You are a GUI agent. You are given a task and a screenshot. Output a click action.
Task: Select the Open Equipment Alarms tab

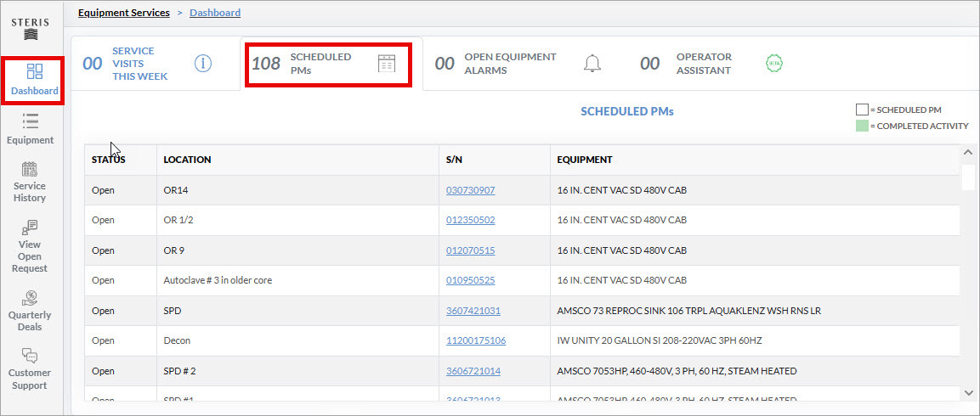click(x=519, y=64)
